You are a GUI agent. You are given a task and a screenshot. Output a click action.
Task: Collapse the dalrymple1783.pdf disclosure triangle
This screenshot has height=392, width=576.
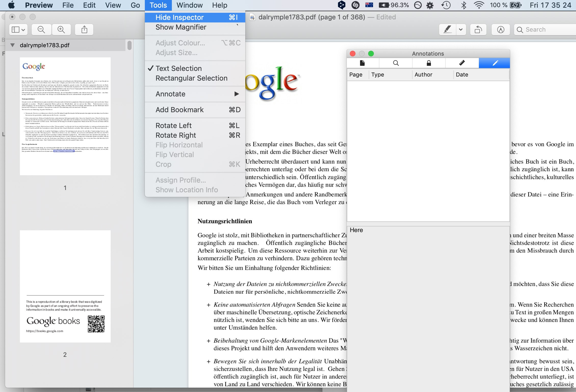tap(12, 45)
